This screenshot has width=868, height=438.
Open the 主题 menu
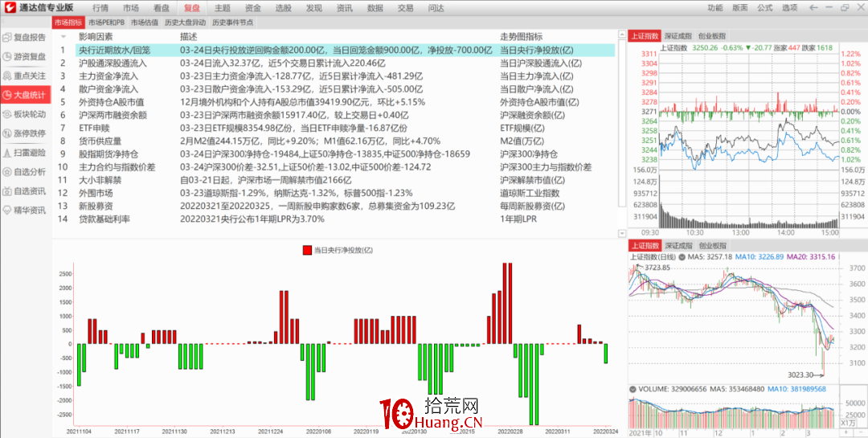[222, 8]
